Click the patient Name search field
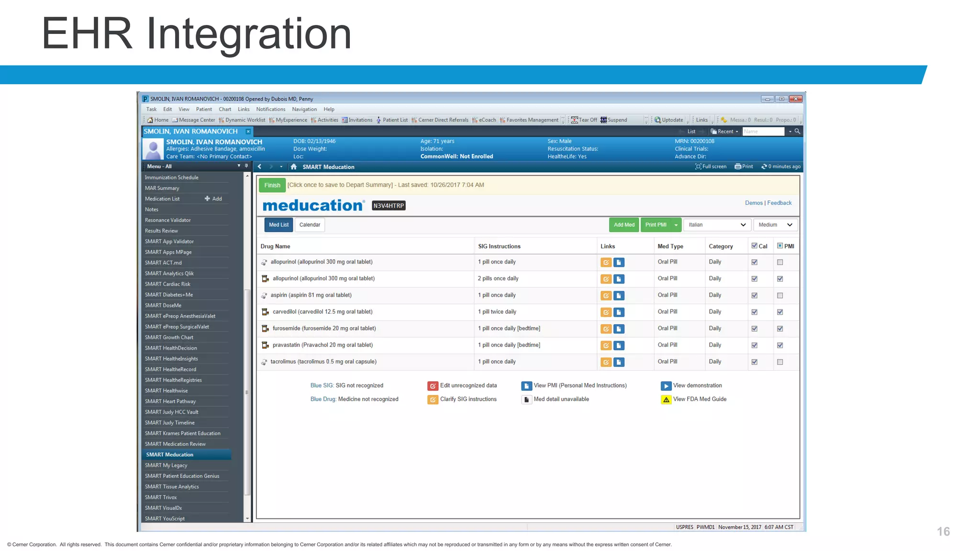 coord(763,132)
